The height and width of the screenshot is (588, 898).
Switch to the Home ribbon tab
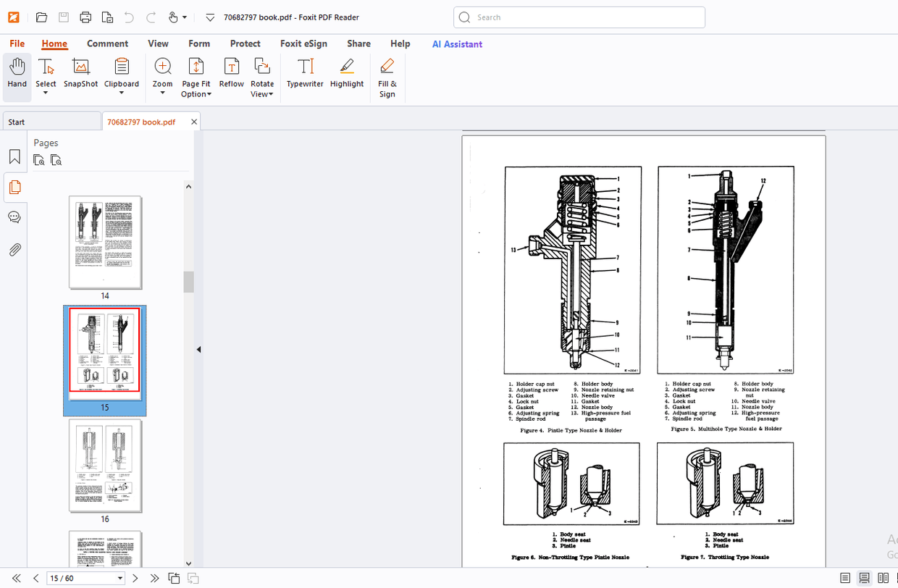coord(54,43)
